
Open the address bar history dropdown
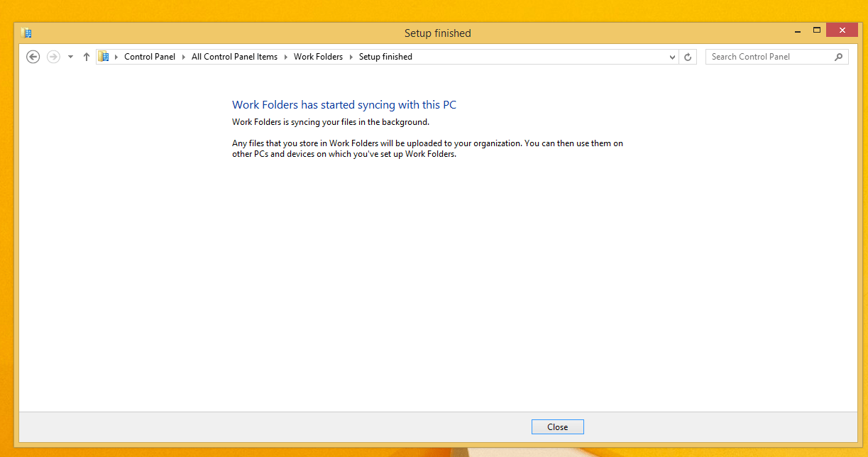pos(673,57)
